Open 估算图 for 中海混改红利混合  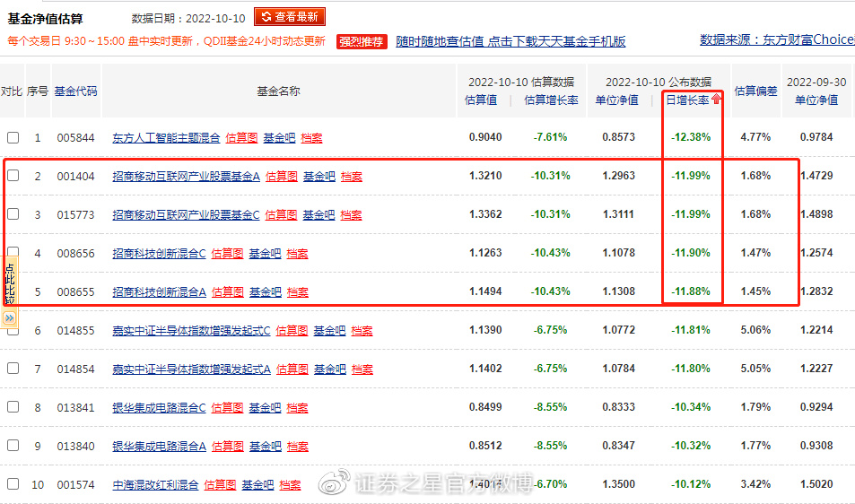pos(220,485)
